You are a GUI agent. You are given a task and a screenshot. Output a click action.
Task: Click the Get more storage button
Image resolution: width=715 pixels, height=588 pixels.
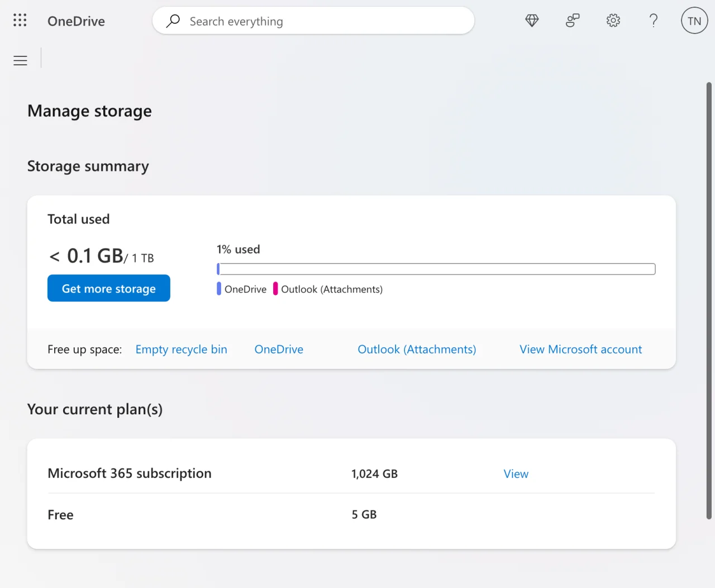pos(109,288)
